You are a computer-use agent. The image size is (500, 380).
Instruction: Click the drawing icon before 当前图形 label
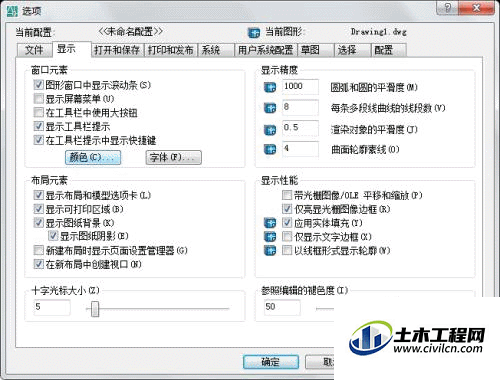pos(254,32)
